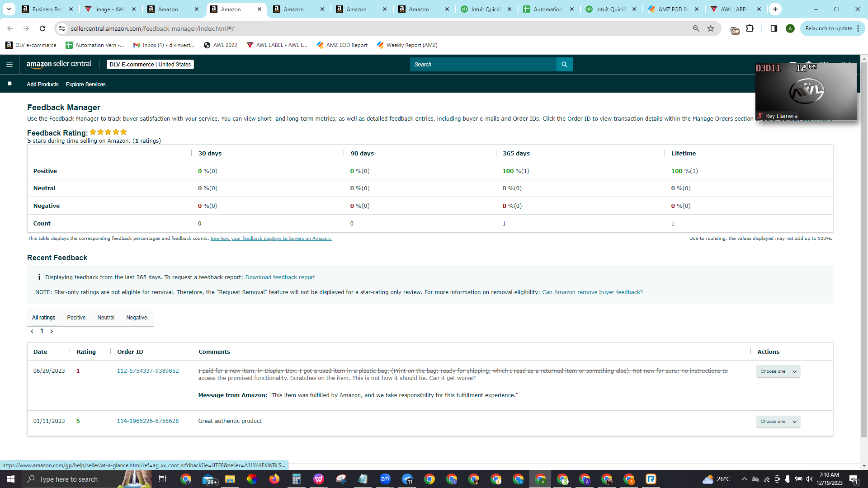This screenshot has width=868, height=488.
Task: Switch to the Neutral feedback tab
Action: coord(106,318)
